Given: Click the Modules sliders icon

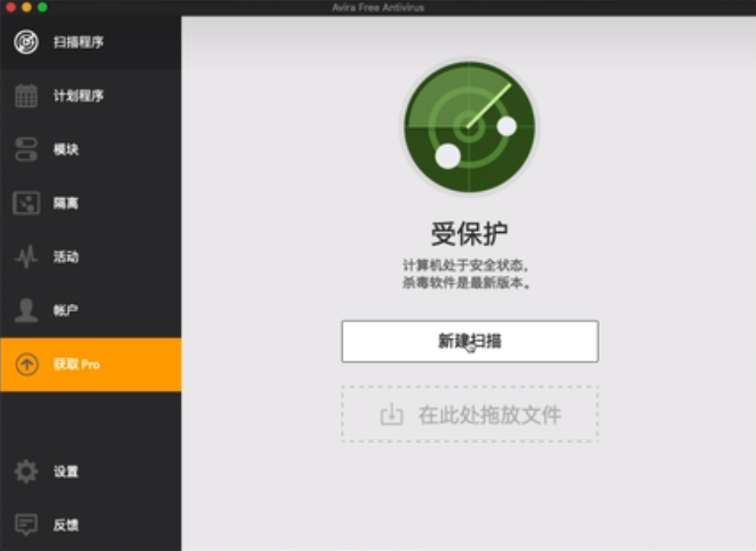Looking at the screenshot, I should [x=26, y=149].
